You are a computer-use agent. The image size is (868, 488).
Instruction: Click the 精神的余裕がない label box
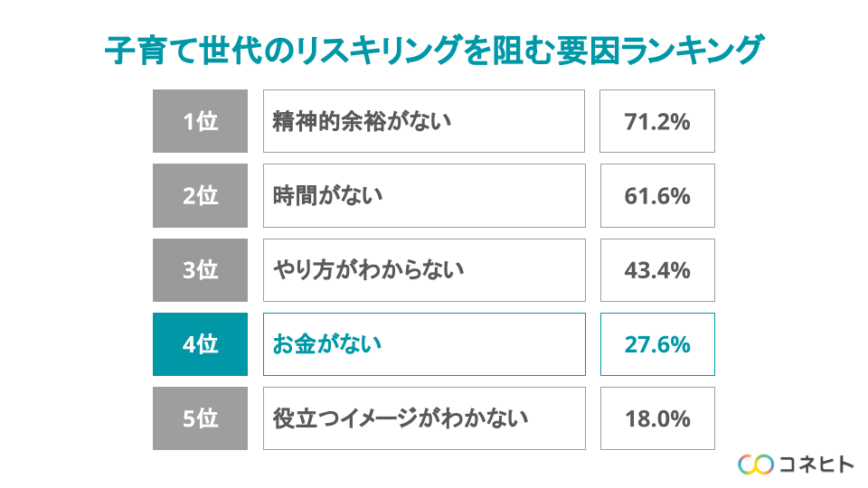click(x=424, y=121)
